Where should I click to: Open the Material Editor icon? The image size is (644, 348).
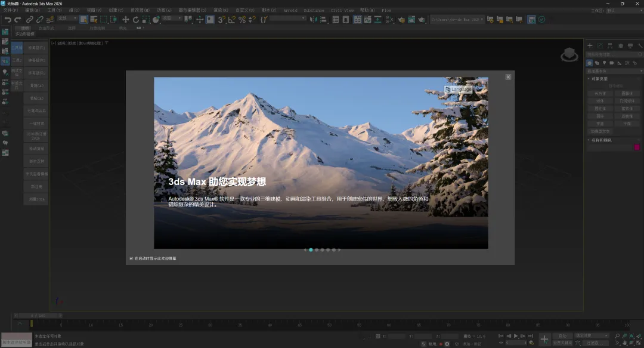coord(389,19)
